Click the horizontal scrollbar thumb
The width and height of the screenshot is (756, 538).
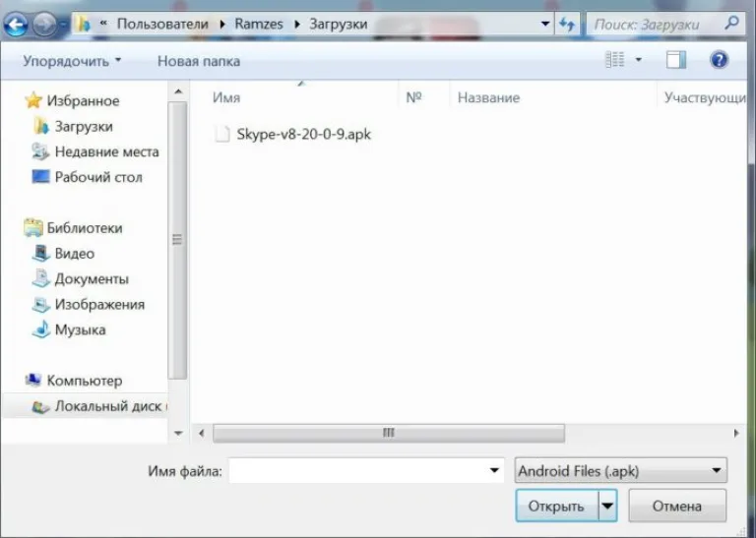[389, 433]
